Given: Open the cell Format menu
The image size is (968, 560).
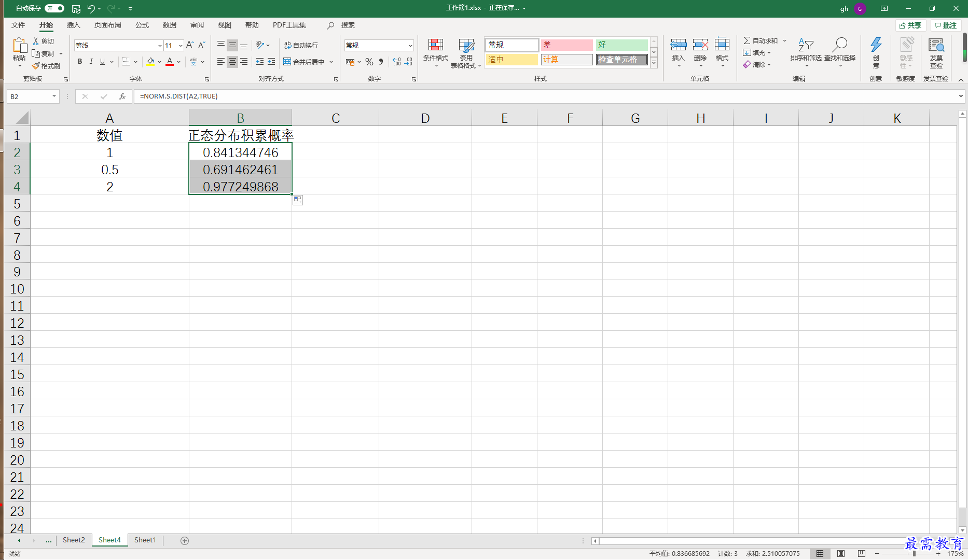Looking at the screenshot, I should (x=722, y=53).
